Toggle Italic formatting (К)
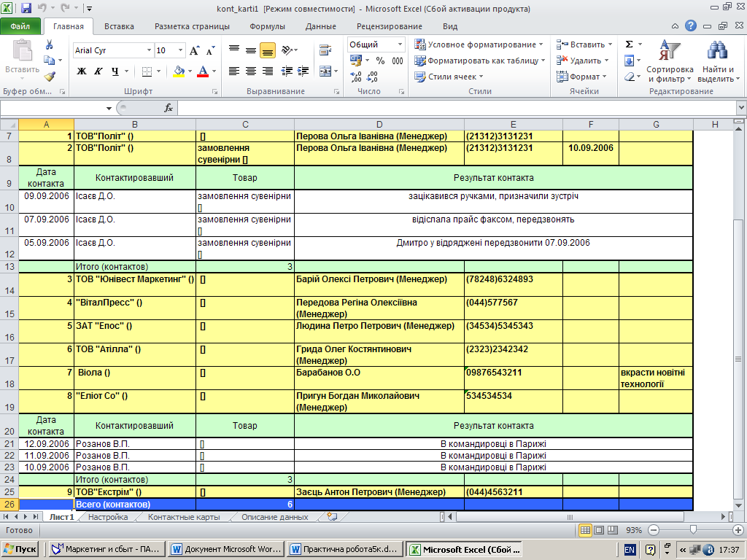The height and width of the screenshot is (560, 747). tap(98, 71)
